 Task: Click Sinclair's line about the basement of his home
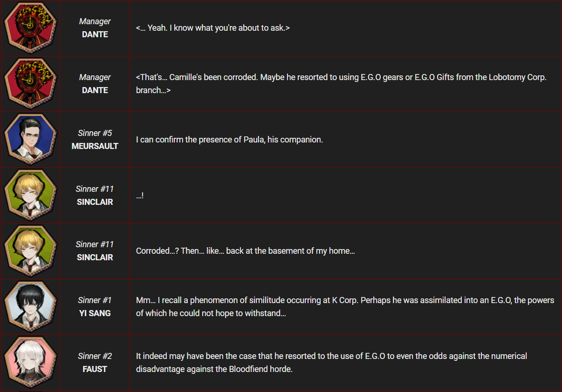(x=246, y=251)
